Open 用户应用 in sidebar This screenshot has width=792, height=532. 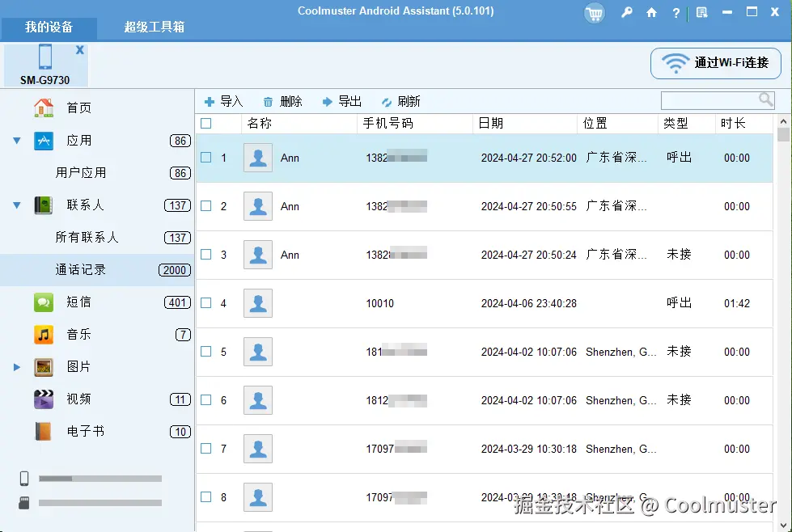[81, 173]
